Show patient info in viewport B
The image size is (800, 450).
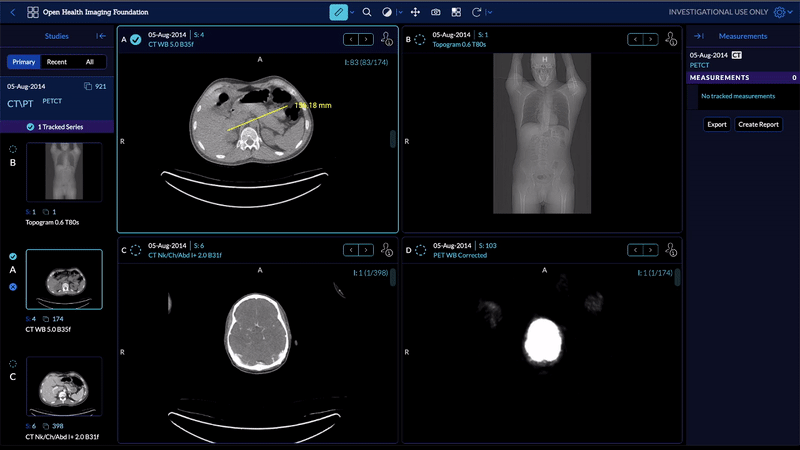tap(671, 39)
